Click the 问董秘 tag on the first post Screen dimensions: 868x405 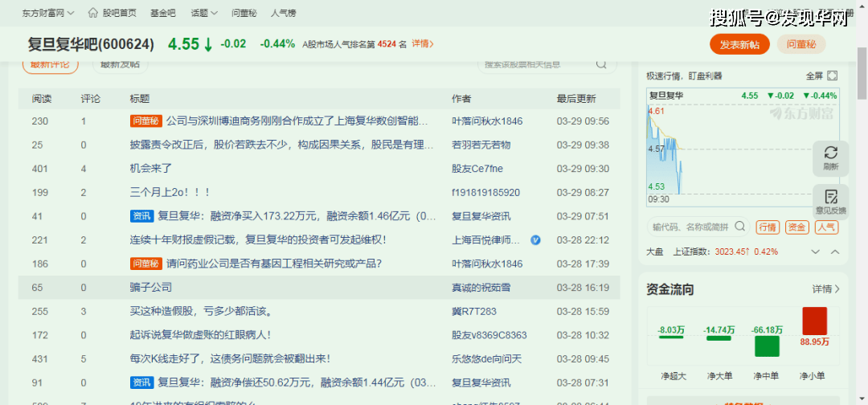coord(145,121)
